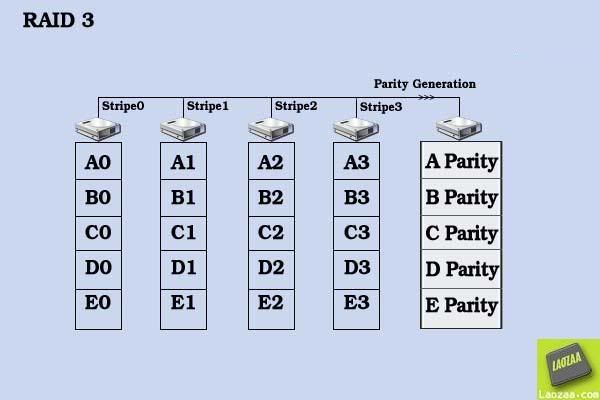Select the A3 data block
The width and height of the screenshot is (600, 400).
(356, 161)
